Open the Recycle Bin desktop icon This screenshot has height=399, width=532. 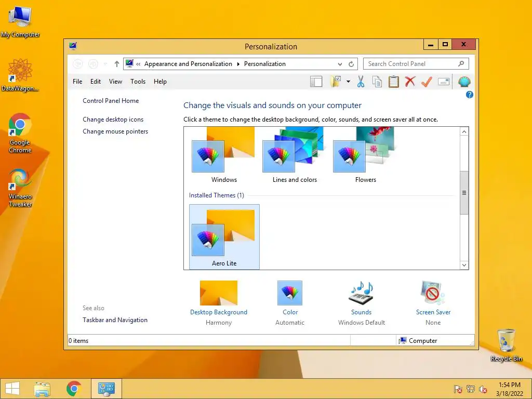(x=506, y=345)
